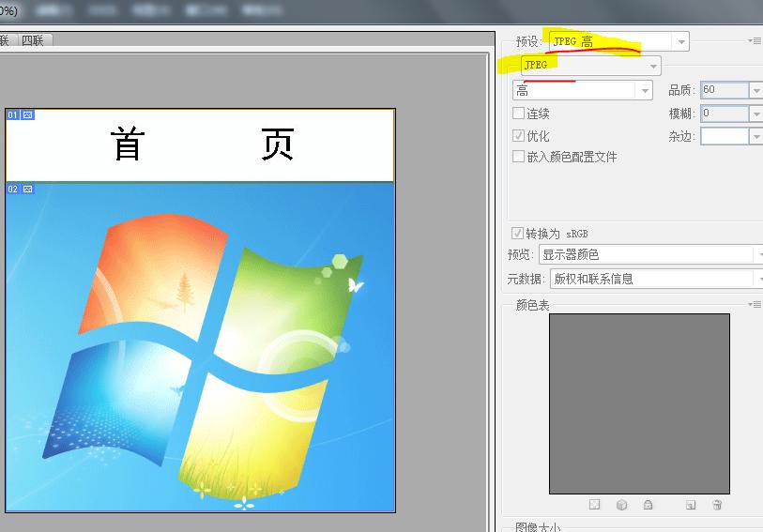Click the slice 02 number badge
Viewport: 763px width, 532px height.
point(12,190)
